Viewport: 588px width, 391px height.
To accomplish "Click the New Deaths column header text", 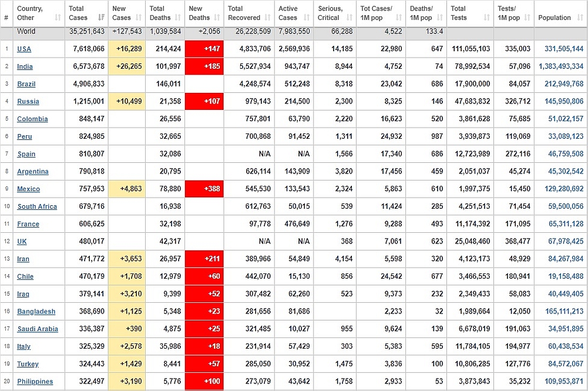I will pyautogui.click(x=199, y=13).
